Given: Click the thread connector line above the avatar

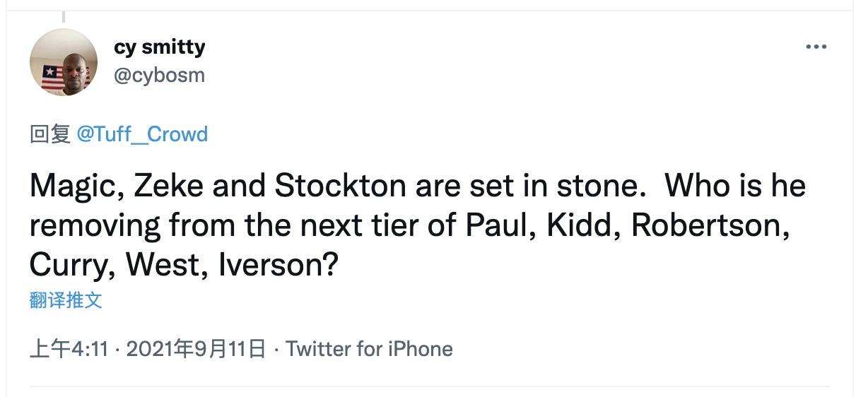Looking at the screenshot, I should 64,16.
